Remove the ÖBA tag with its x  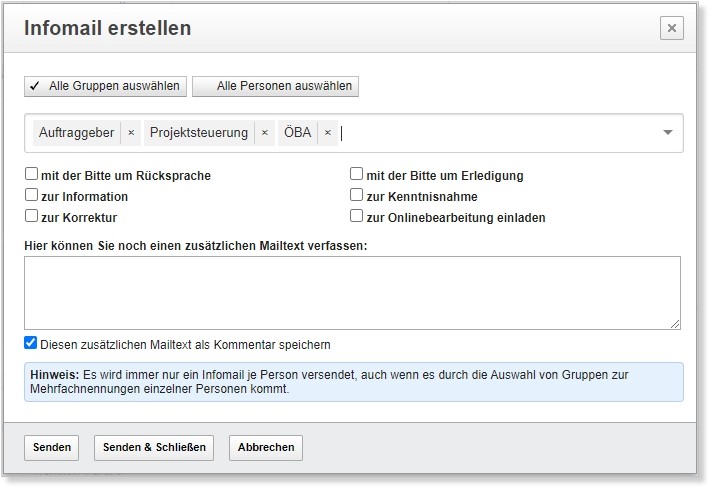coord(327,133)
